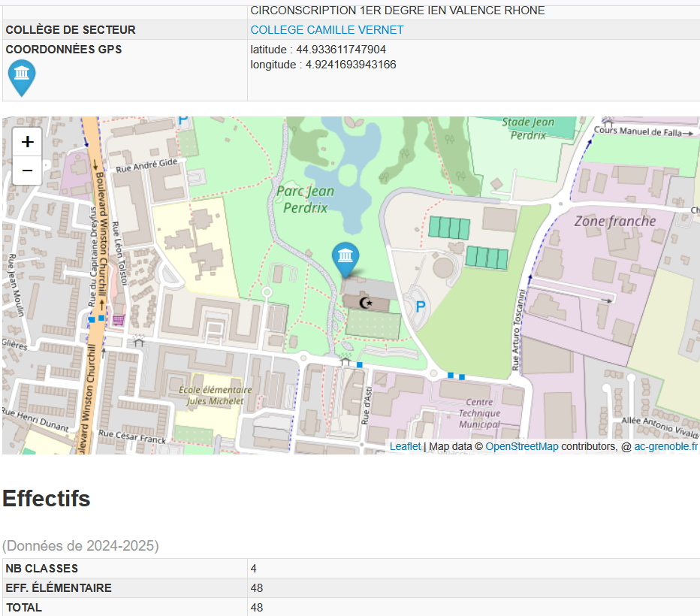Click the parking P icon near mosque

(x=421, y=306)
